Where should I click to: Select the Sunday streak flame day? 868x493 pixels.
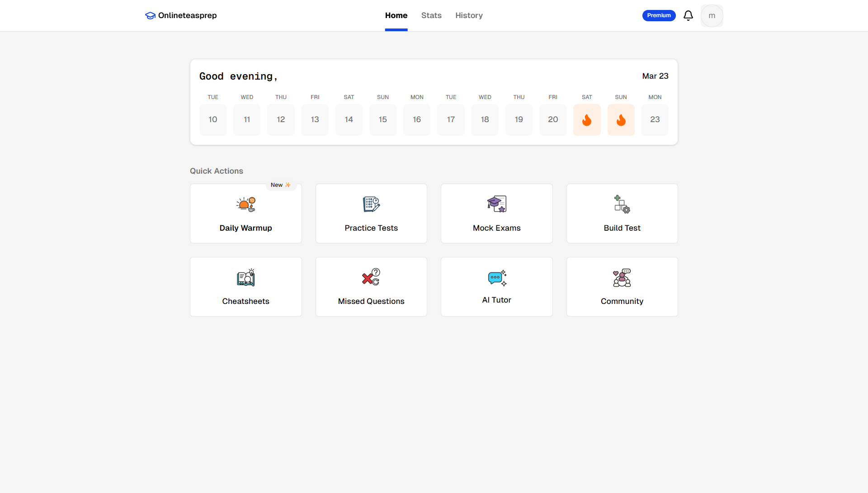(x=621, y=120)
